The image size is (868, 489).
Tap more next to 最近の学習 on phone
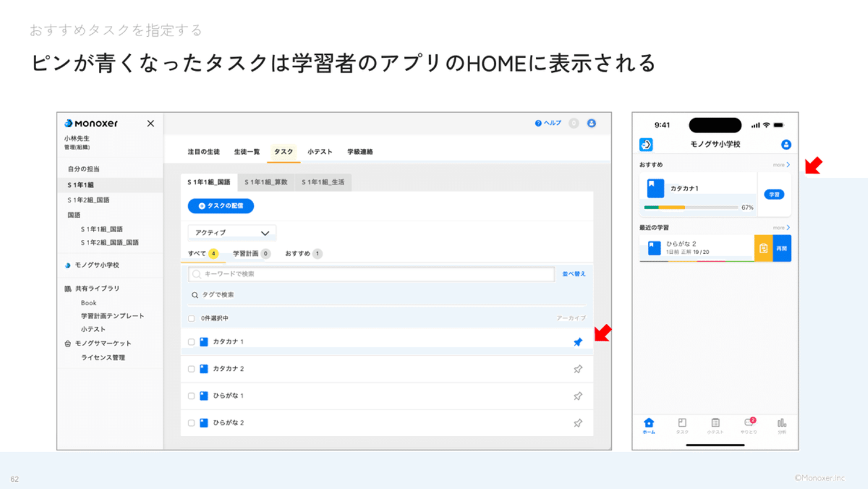pyautogui.click(x=781, y=228)
